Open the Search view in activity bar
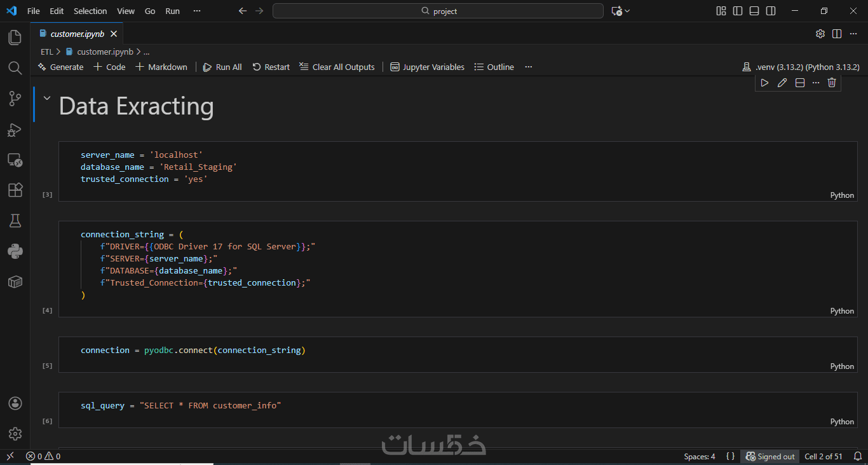Image resolution: width=868 pixels, height=465 pixels. 15,68
